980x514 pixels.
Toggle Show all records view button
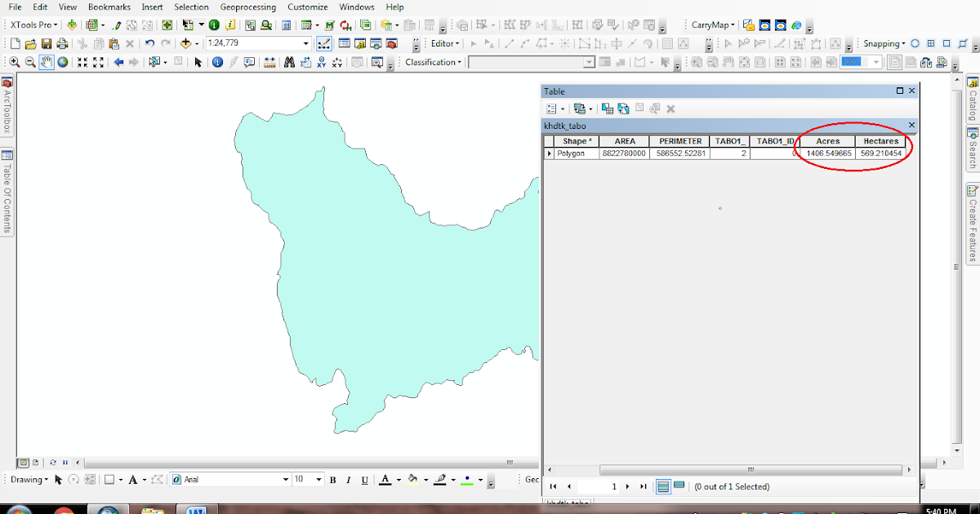[x=663, y=486]
